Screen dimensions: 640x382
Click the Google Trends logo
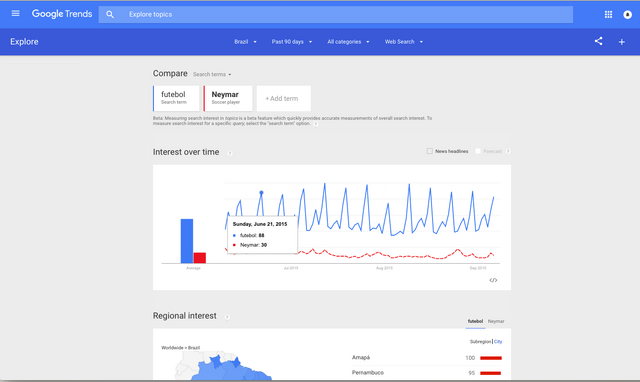(x=62, y=14)
